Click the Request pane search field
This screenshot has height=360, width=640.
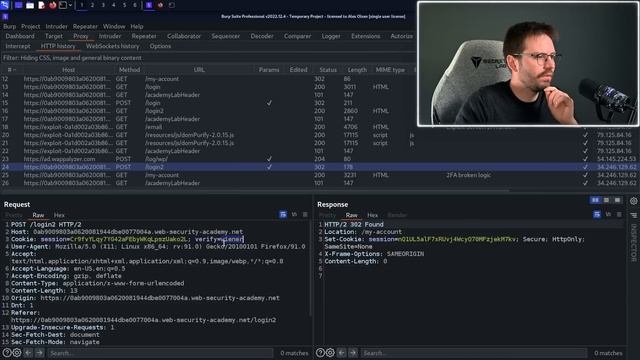click(x=160, y=353)
